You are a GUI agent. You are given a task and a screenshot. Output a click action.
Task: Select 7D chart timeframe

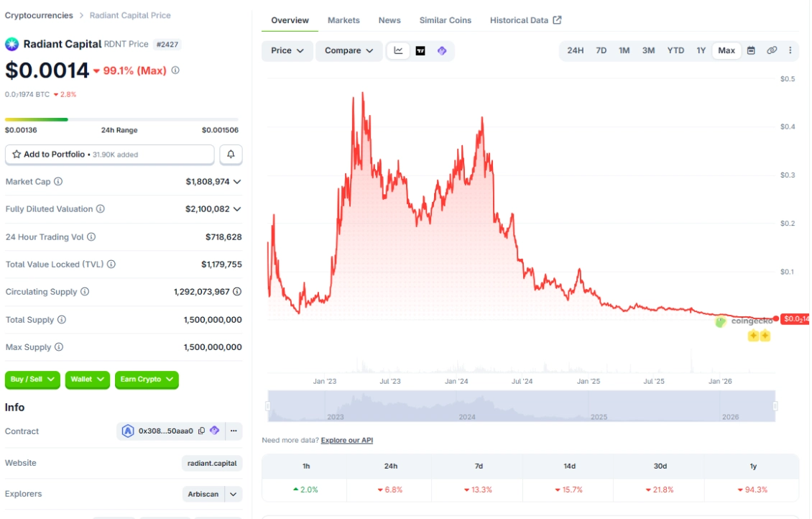pyautogui.click(x=601, y=50)
